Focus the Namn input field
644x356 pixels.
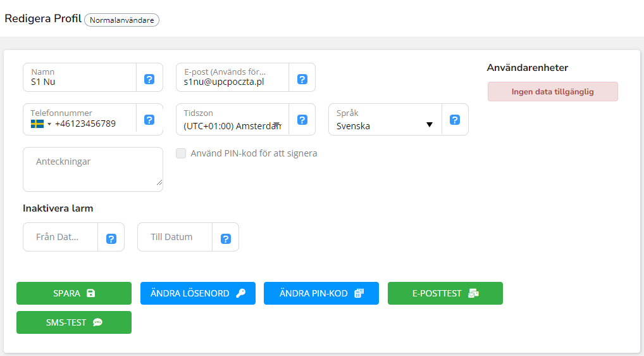[80, 82]
